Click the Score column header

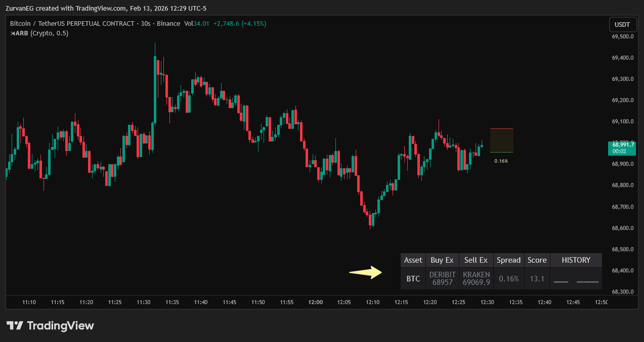[537, 260]
